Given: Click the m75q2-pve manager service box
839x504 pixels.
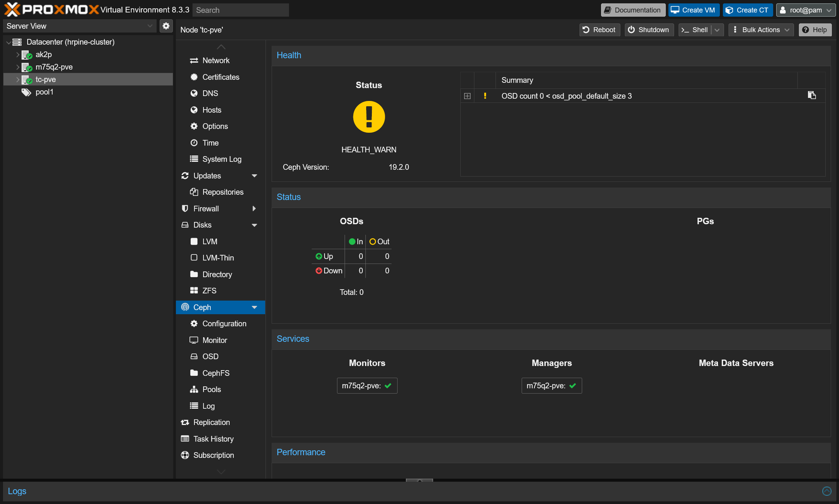Looking at the screenshot, I should [x=552, y=386].
